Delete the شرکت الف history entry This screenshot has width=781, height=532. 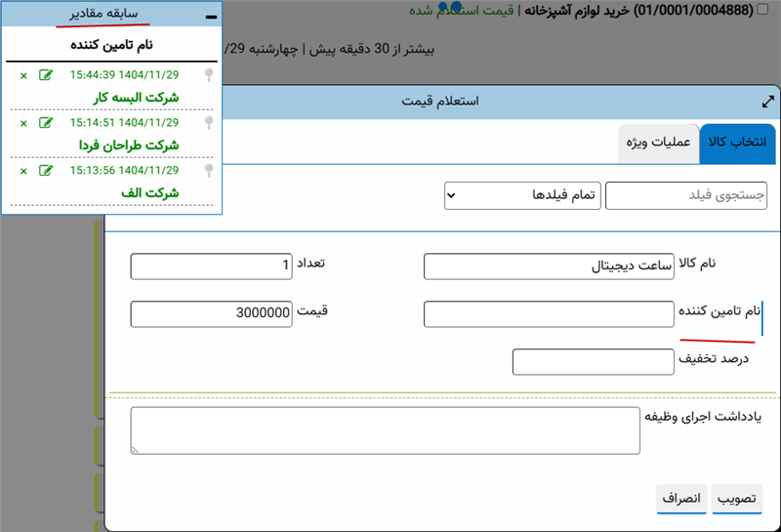coord(23,171)
